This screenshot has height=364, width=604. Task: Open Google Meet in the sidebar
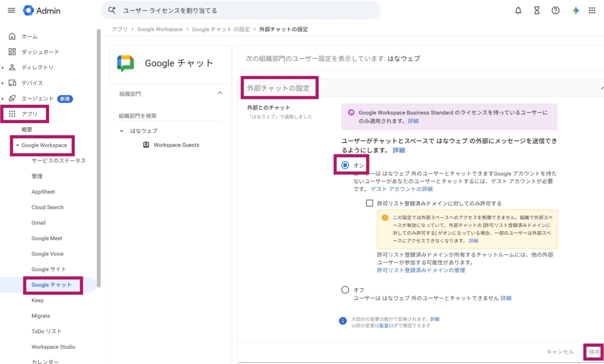tap(47, 238)
